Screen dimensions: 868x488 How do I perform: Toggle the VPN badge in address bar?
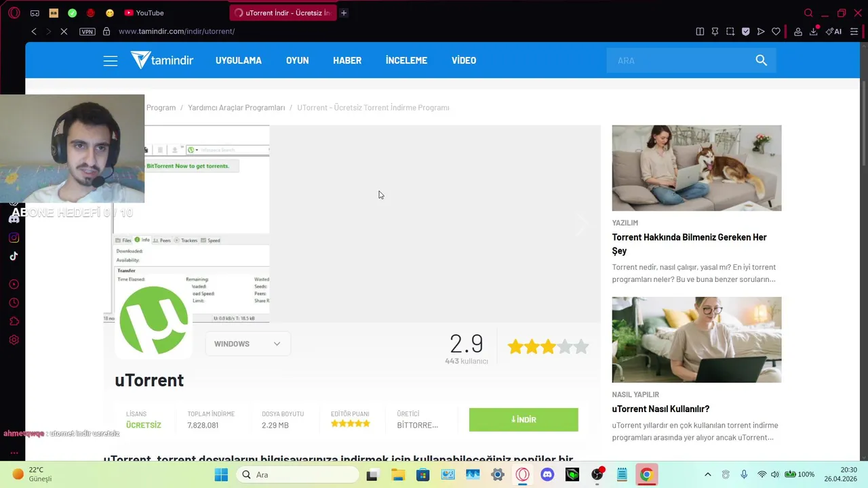[87, 31]
